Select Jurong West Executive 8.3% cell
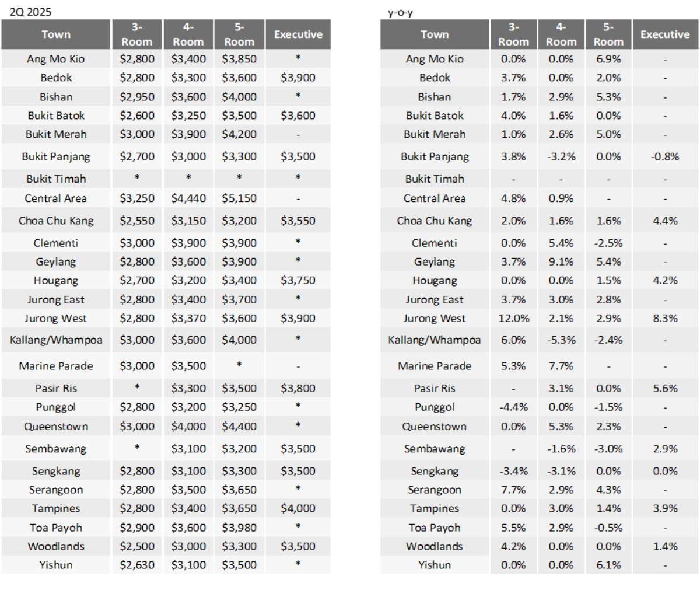 tap(665, 319)
